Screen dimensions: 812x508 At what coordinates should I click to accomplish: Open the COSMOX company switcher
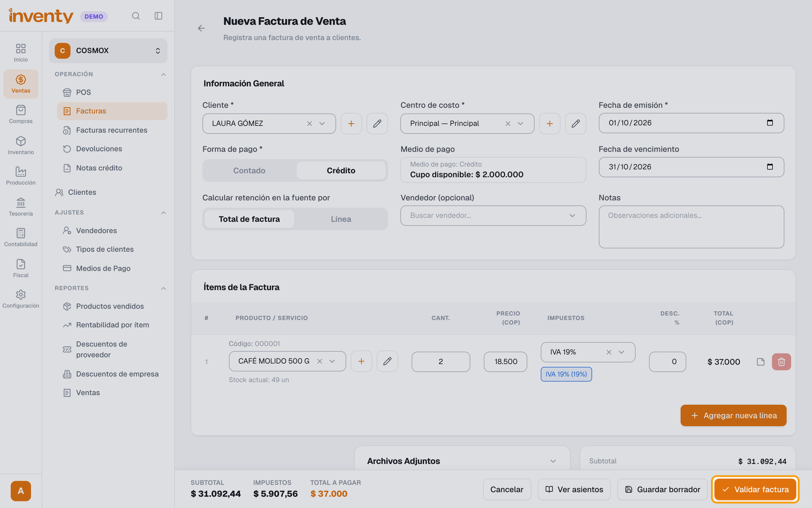coord(108,51)
